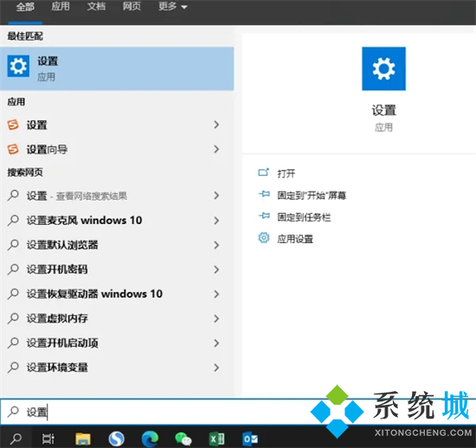Expand the Sogou 设置 app result arrow
The height and width of the screenshot is (448, 476).
coord(216,125)
